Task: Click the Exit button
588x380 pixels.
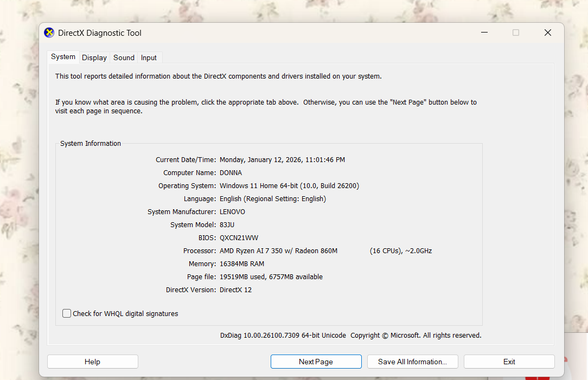Action: click(x=509, y=362)
